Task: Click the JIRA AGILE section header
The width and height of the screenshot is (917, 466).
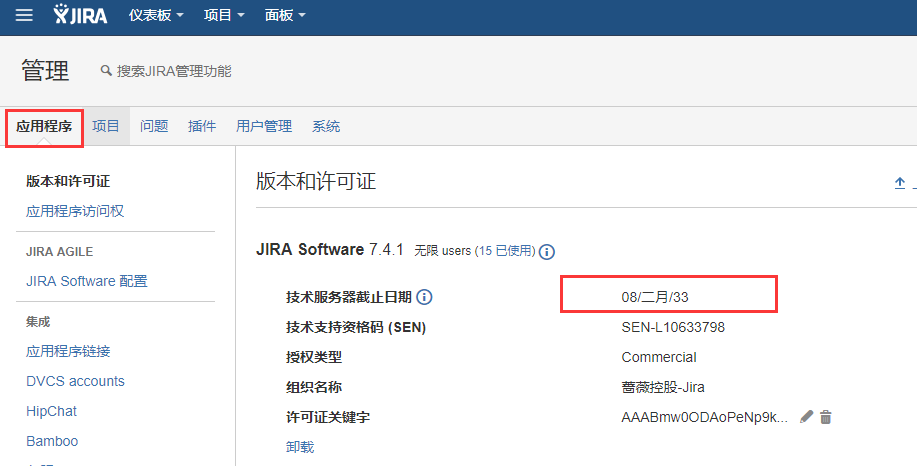Action: (x=60, y=252)
